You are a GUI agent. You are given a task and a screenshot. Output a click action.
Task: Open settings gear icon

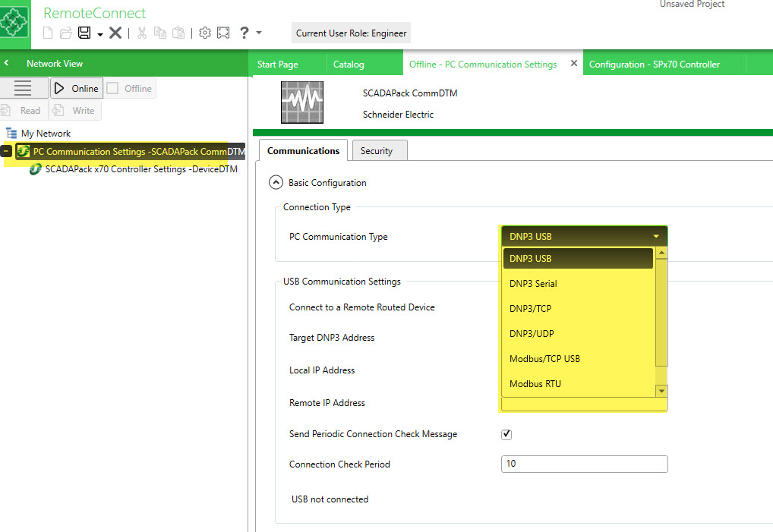pos(205,33)
